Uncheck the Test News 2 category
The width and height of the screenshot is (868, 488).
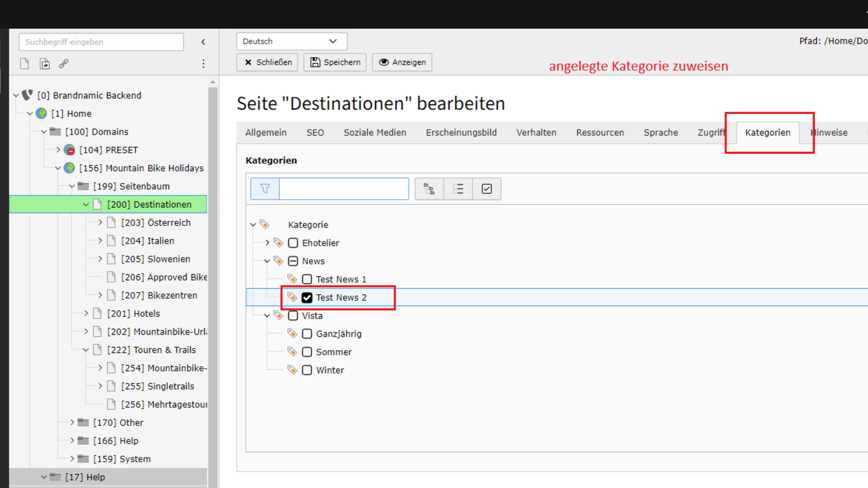pos(307,298)
